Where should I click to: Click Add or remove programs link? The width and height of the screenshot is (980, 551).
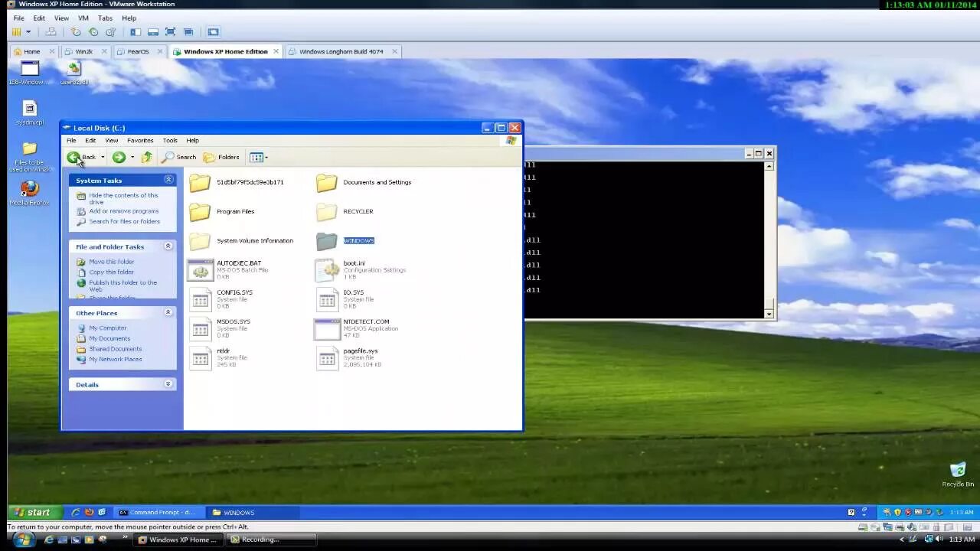coord(124,211)
